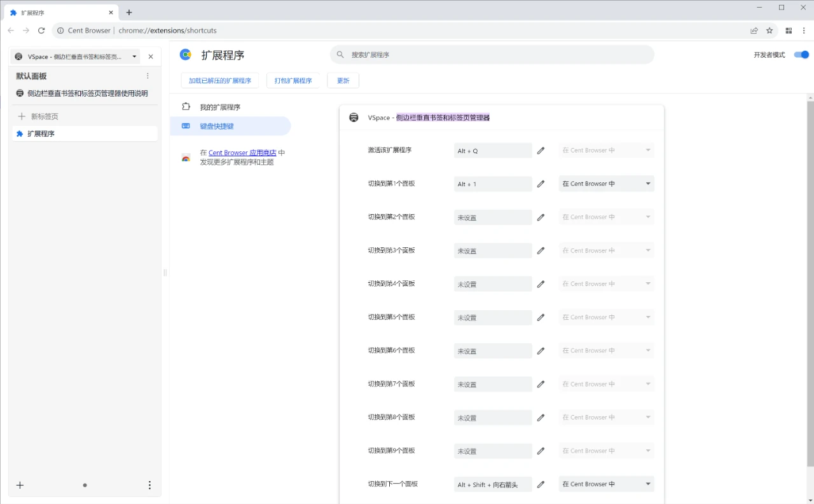Image resolution: width=814 pixels, height=504 pixels.
Task: Click the address bar URL
Action: coord(167,31)
